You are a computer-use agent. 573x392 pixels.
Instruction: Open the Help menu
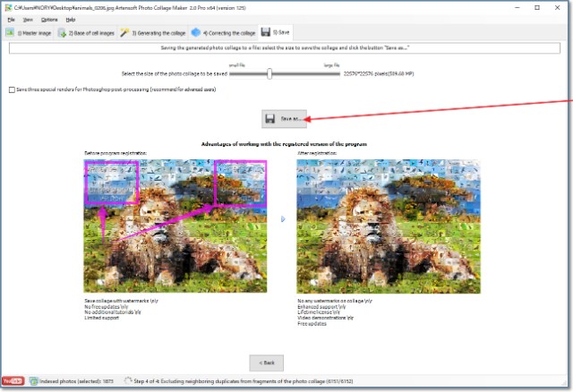[x=71, y=19]
